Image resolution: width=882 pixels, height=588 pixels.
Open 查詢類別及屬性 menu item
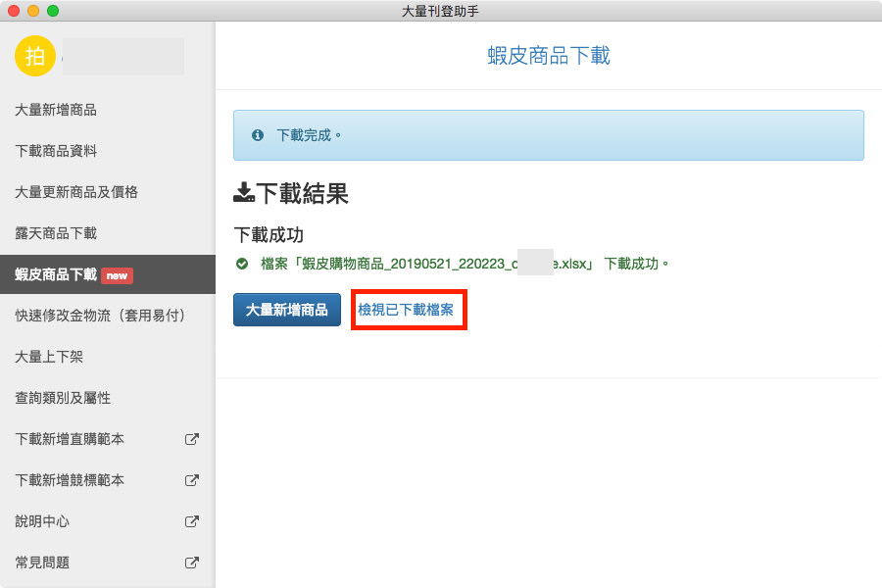pyautogui.click(x=63, y=399)
